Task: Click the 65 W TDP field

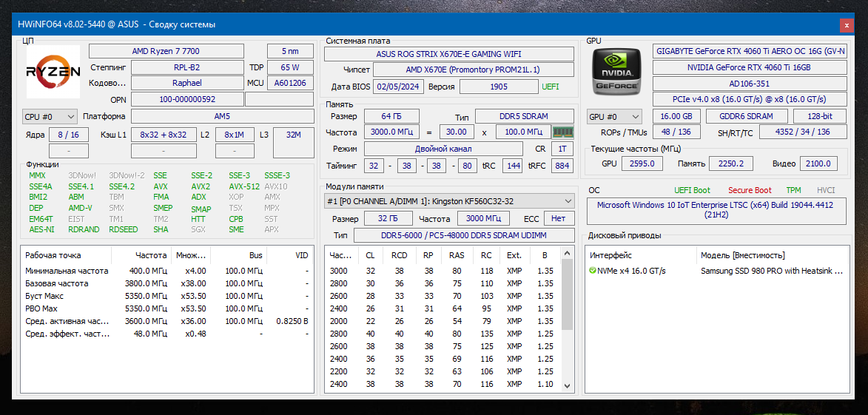Action: [x=290, y=67]
